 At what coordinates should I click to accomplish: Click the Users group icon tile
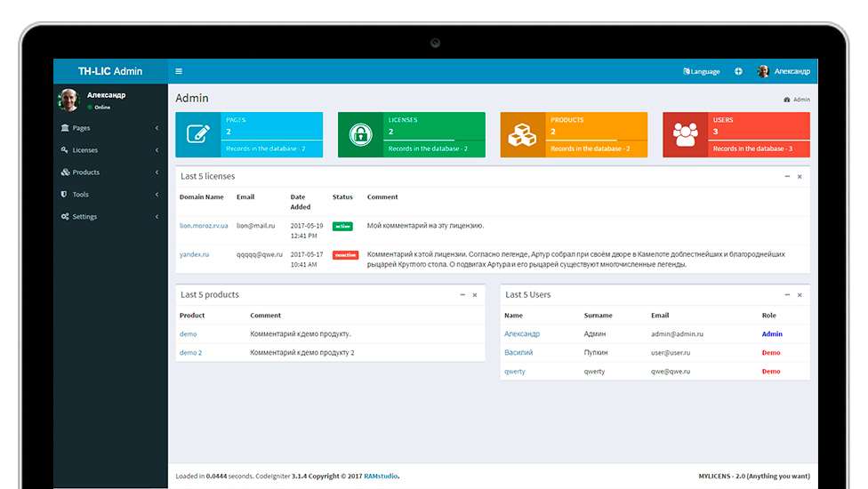click(686, 134)
